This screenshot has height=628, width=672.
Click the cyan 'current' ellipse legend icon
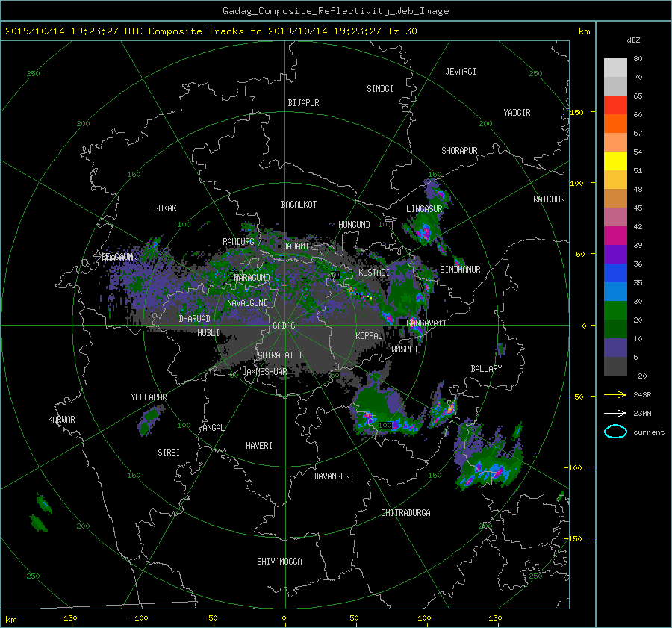coord(615,432)
